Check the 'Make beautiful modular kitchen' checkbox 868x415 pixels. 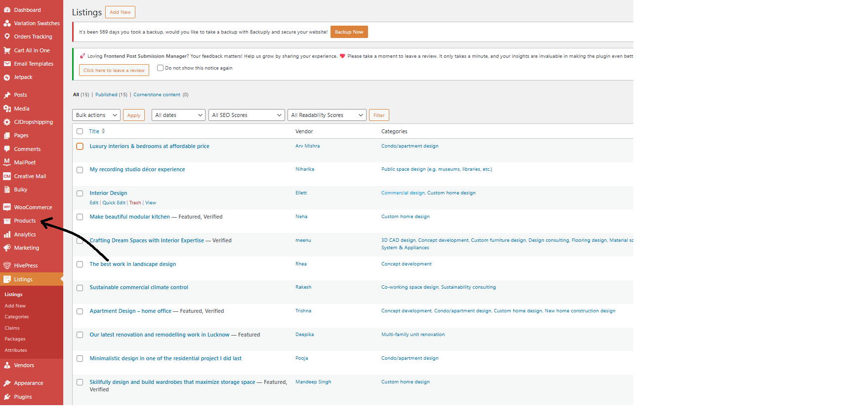tap(80, 217)
